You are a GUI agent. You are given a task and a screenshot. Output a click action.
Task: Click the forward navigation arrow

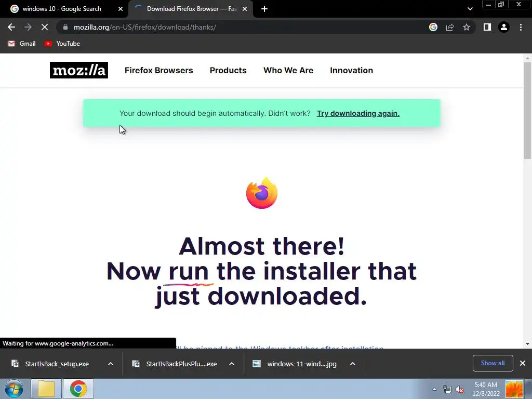coord(28,27)
